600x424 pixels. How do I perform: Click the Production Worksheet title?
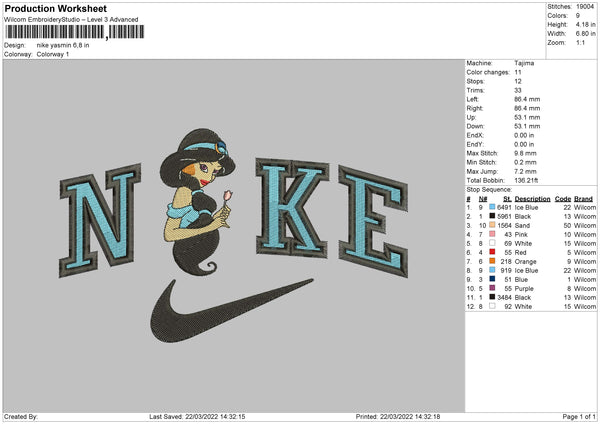point(55,8)
